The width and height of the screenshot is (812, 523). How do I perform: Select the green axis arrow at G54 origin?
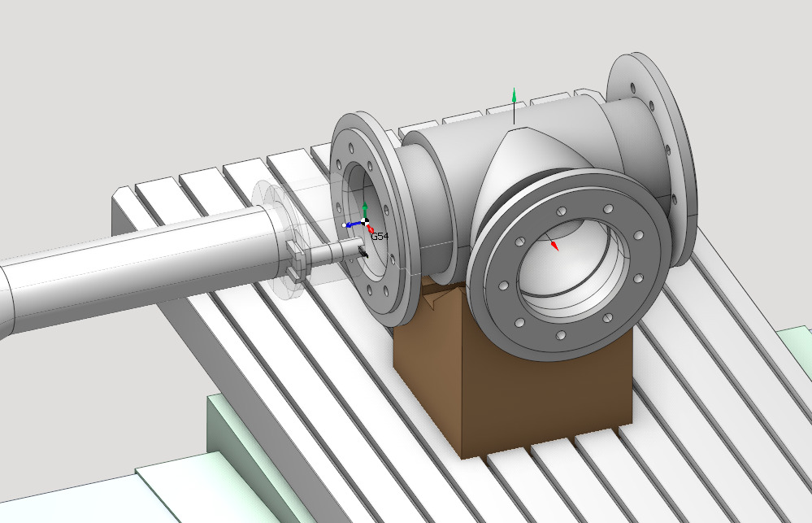coord(365,210)
